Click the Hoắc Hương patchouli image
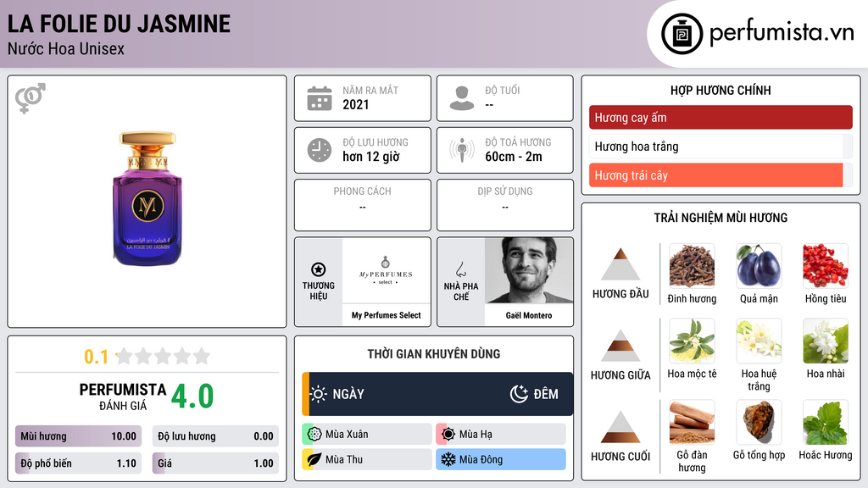The image size is (868, 488). tap(826, 422)
